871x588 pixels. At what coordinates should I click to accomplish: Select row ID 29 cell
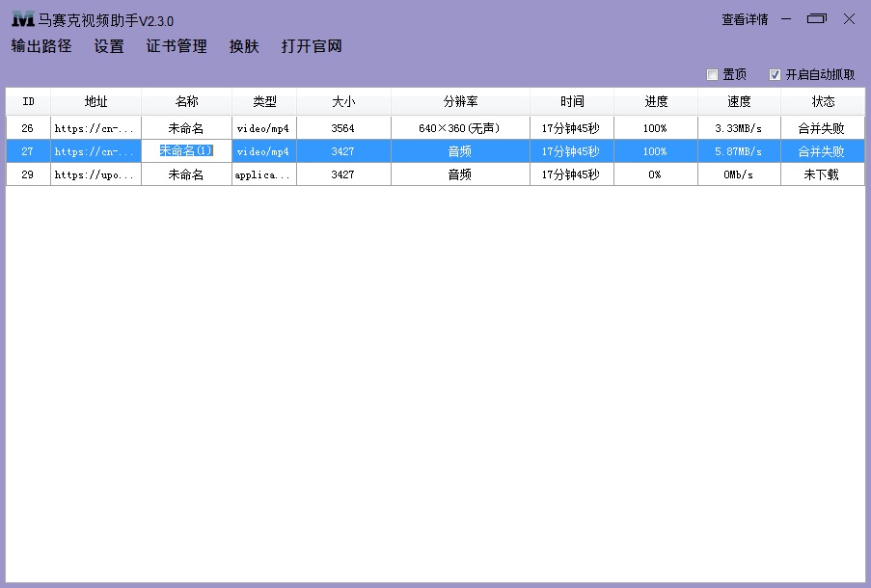click(x=28, y=174)
